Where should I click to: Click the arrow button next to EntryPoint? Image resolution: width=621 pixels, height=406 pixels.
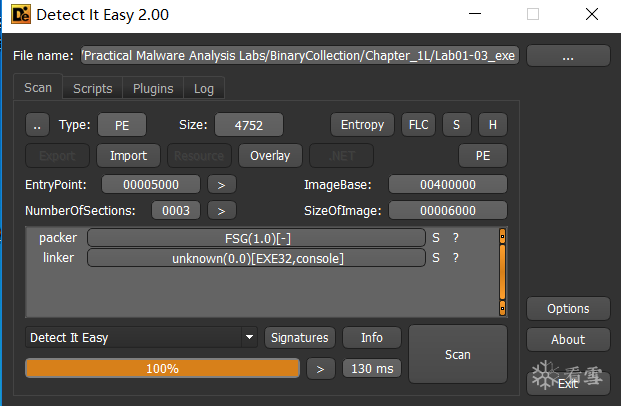222,185
